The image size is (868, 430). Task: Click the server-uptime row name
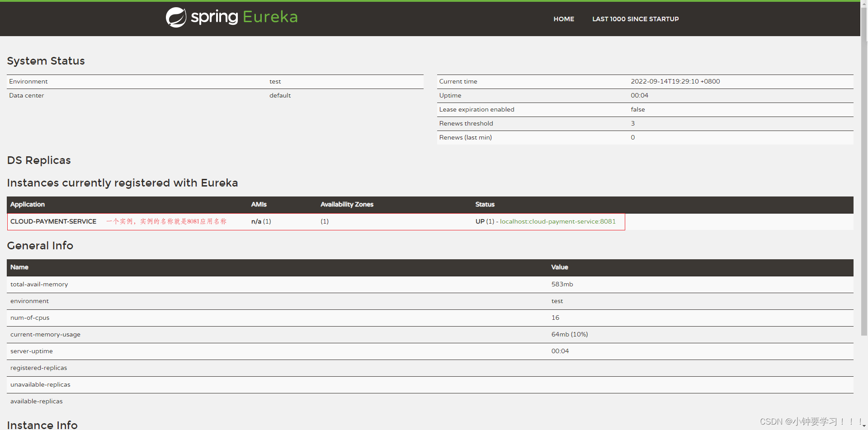tap(31, 351)
